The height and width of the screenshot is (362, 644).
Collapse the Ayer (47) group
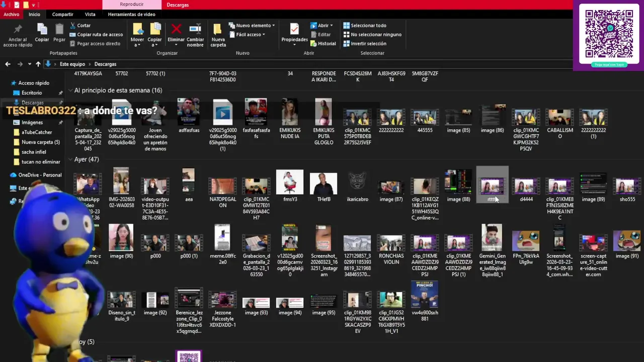[x=70, y=159]
